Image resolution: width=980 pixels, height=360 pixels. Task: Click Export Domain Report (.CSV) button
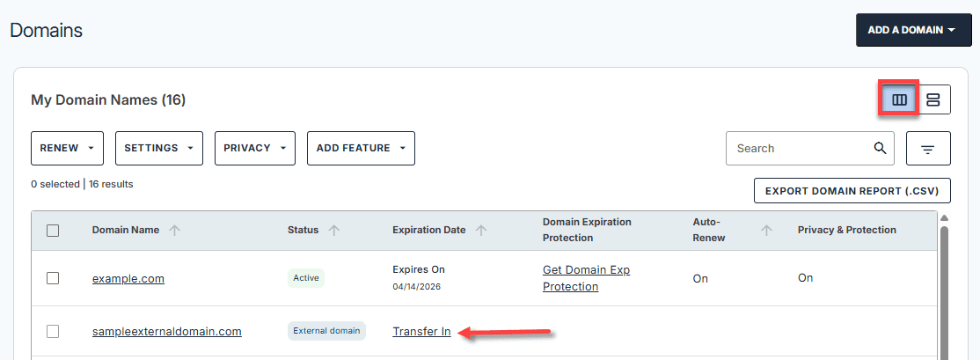[852, 191]
